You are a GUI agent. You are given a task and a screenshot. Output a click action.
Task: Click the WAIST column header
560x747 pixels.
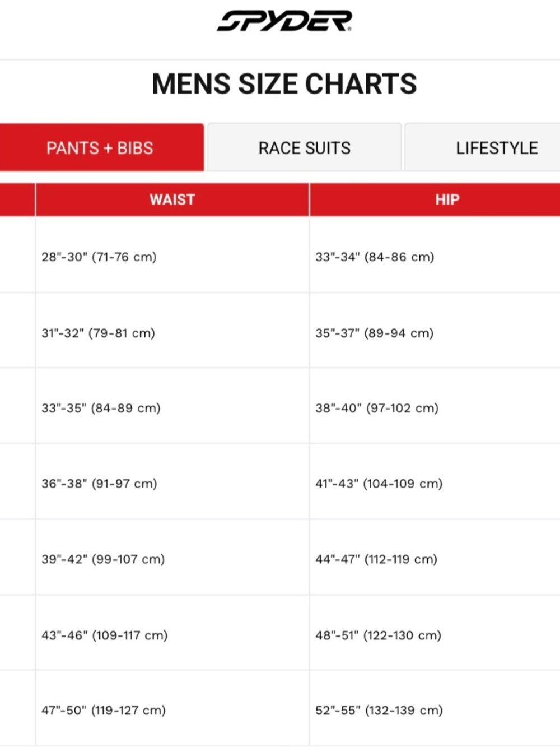[172, 199]
